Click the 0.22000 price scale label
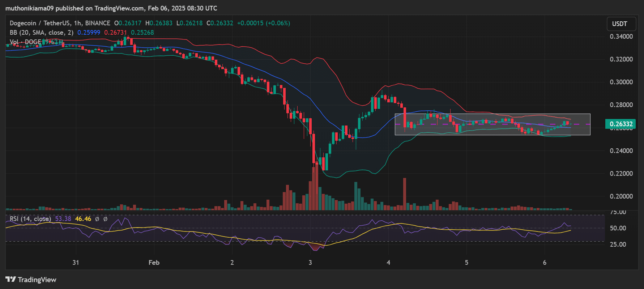Image resolution: width=644 pixels, height=289 pixels. pos(621,174)
